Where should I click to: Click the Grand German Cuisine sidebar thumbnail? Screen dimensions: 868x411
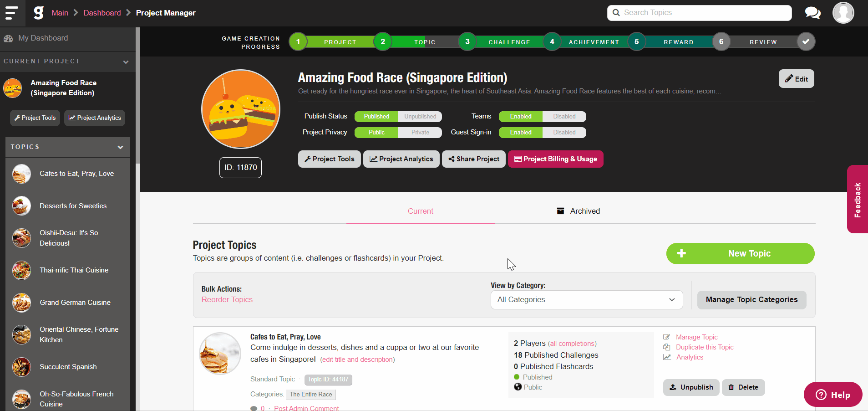tap(21, 303)
